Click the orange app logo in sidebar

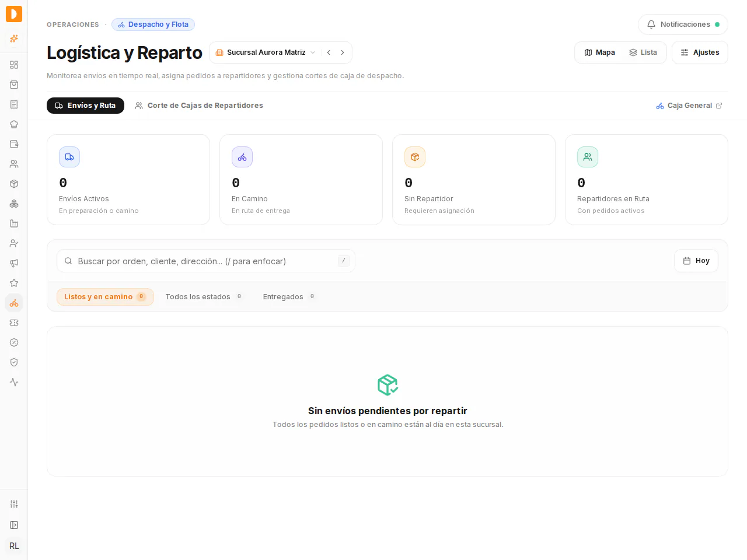pyautogui.click(x=14, y=14)
